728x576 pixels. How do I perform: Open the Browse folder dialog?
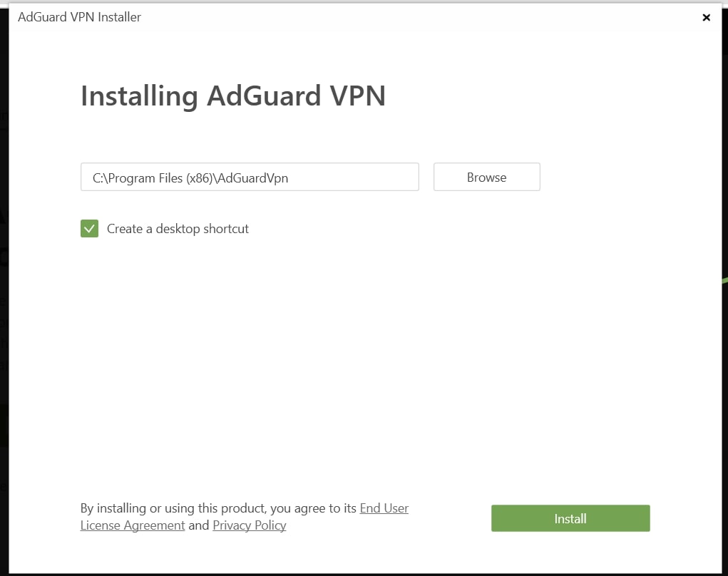(x=486, y=178)
